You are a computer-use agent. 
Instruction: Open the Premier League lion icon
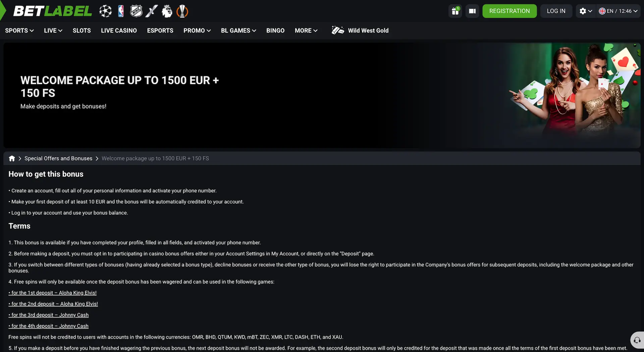pos(167,11)
